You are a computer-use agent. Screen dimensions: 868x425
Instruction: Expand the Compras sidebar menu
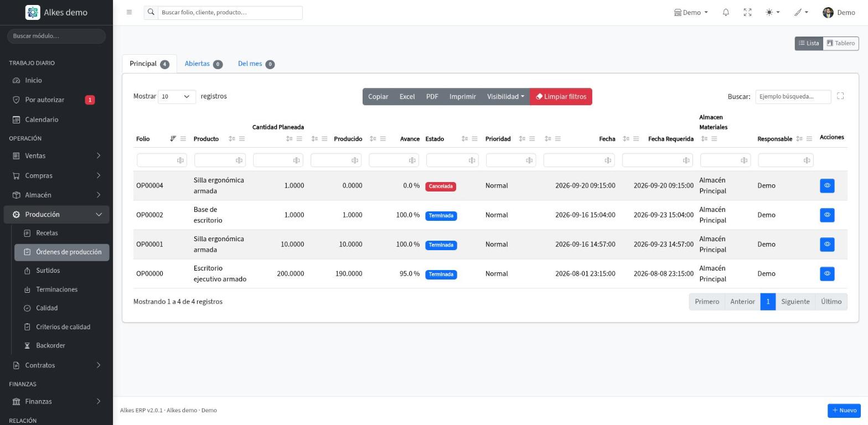pos(56,176)
